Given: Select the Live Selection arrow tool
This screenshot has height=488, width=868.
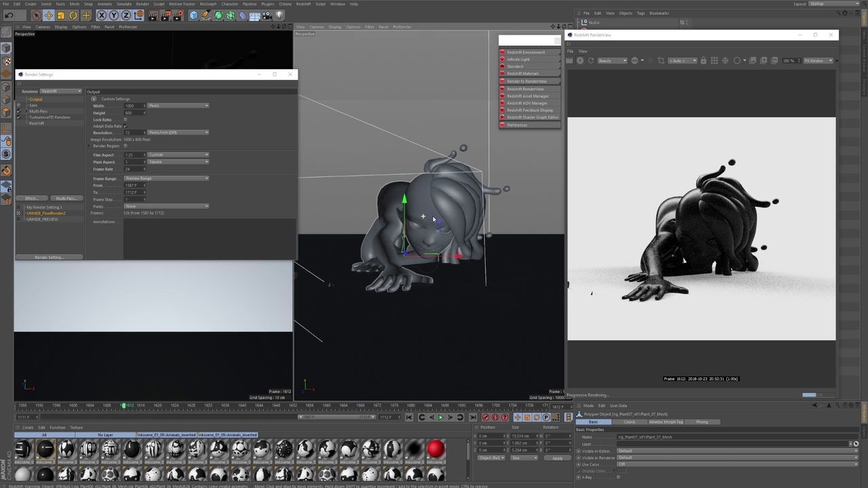Looking at the screenshot, I should 37,15.
